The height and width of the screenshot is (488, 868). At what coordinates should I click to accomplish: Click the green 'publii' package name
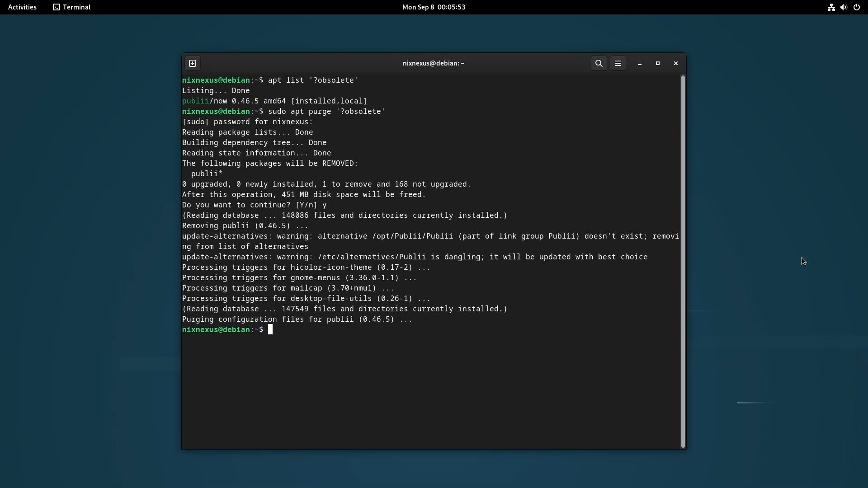(x=195, y=101)
